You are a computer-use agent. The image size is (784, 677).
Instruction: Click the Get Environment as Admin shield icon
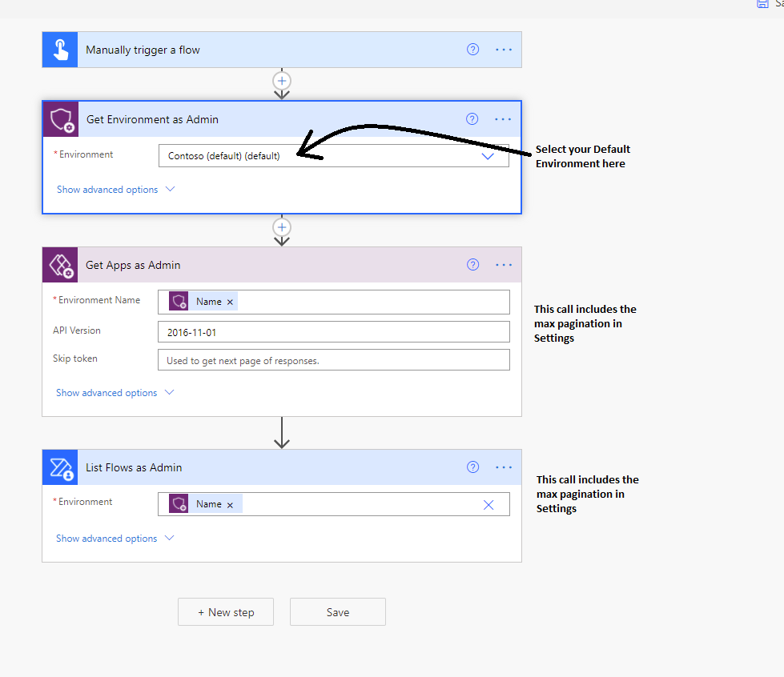[60, 118]
